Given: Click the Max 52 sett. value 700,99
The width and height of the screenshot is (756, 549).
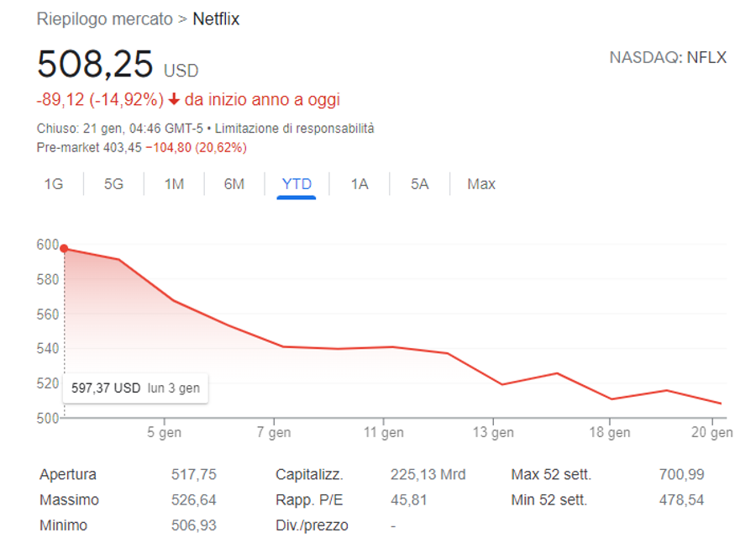Looking at the screenshot, I should 682,475.
